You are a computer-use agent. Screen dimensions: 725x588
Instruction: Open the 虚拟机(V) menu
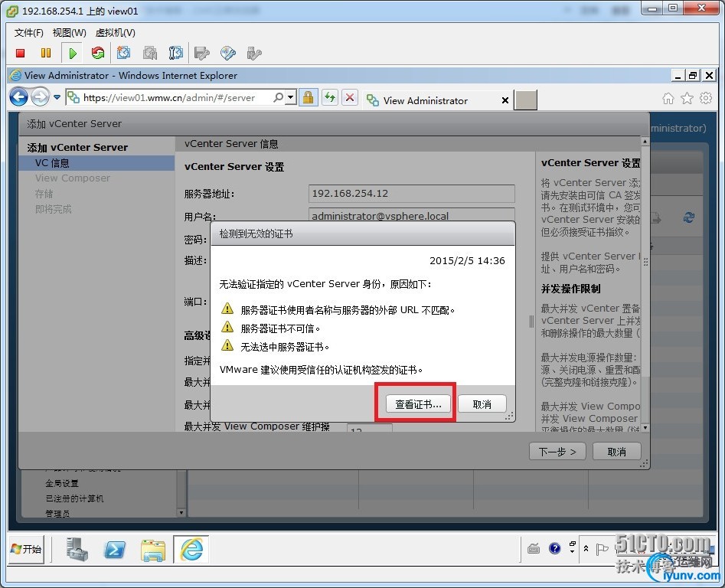(x=115, y=33)
